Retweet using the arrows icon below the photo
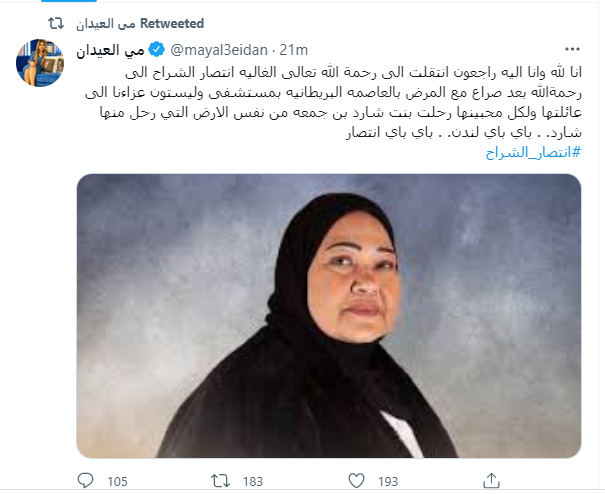Viewport: 605px width, 494px height. click(220, 481)
